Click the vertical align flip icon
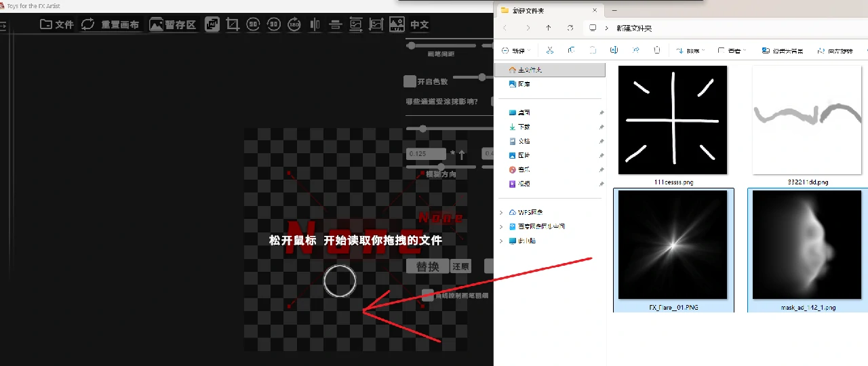Image resolution: width=868 pixels, height=366 pixels. pyautogui.click(x=335, y=24)
